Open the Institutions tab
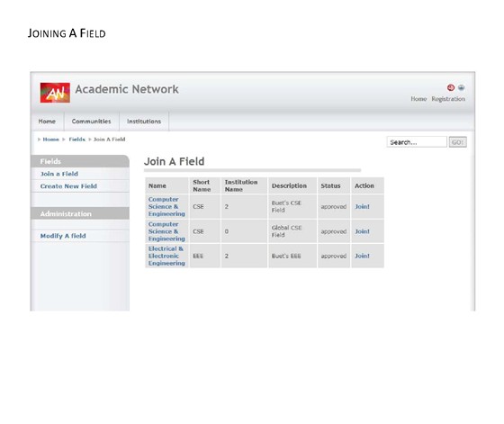This screenshot has width=504, height=424. pos(144,122)
